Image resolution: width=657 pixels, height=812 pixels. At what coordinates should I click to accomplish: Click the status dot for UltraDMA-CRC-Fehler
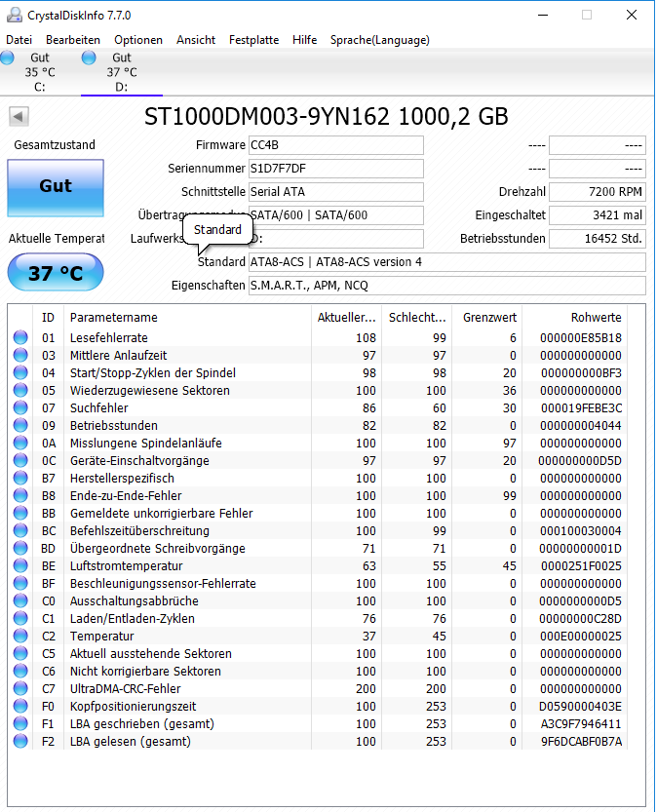[20, 689]
